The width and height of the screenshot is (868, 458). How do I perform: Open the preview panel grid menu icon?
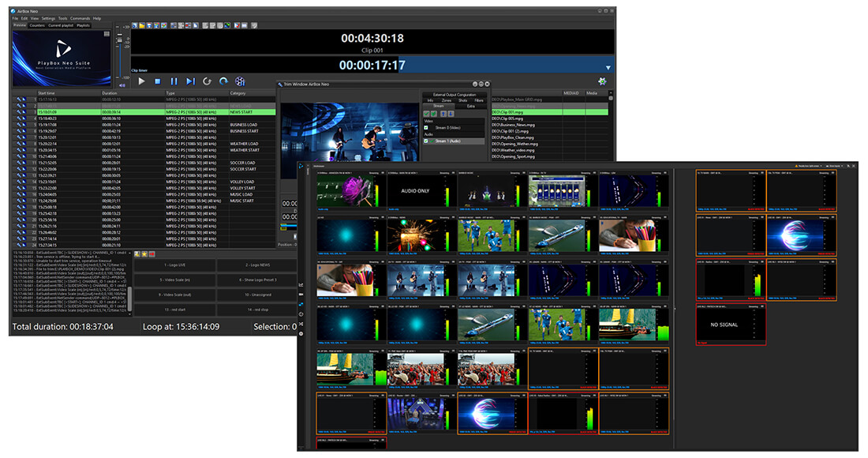click(x=107, y=34)
